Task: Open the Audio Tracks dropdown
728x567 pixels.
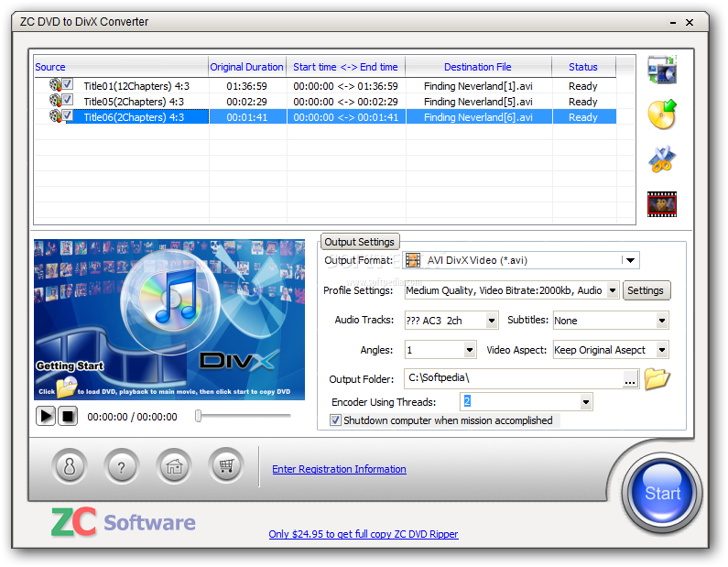Action: point(492,321)
